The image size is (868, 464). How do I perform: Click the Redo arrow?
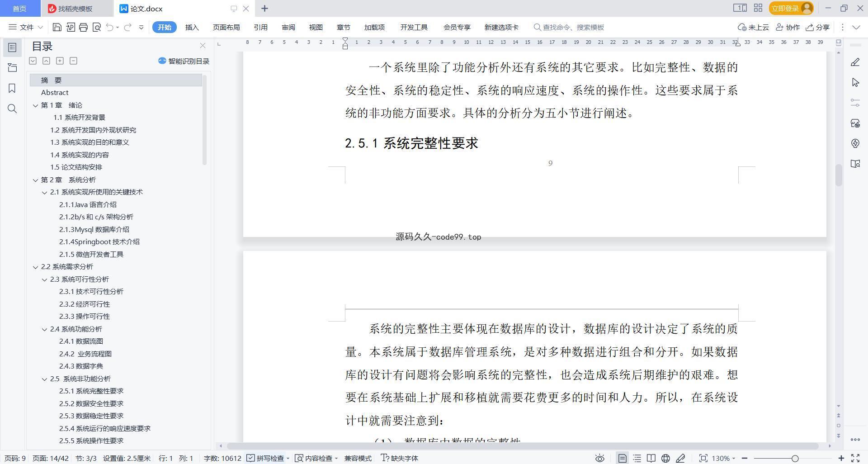[x=127, y=27]
